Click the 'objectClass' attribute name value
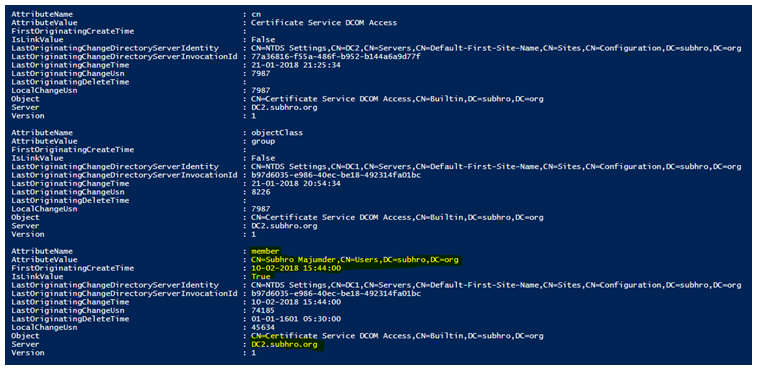The height and width of the screenshot is (375, 759). [x=276, y=133]
